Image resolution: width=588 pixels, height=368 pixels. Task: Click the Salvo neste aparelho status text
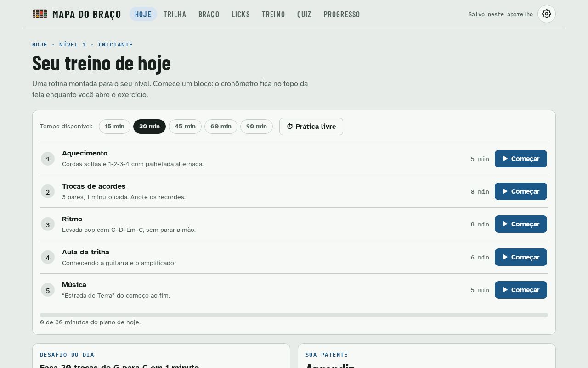tap(501, 14)
